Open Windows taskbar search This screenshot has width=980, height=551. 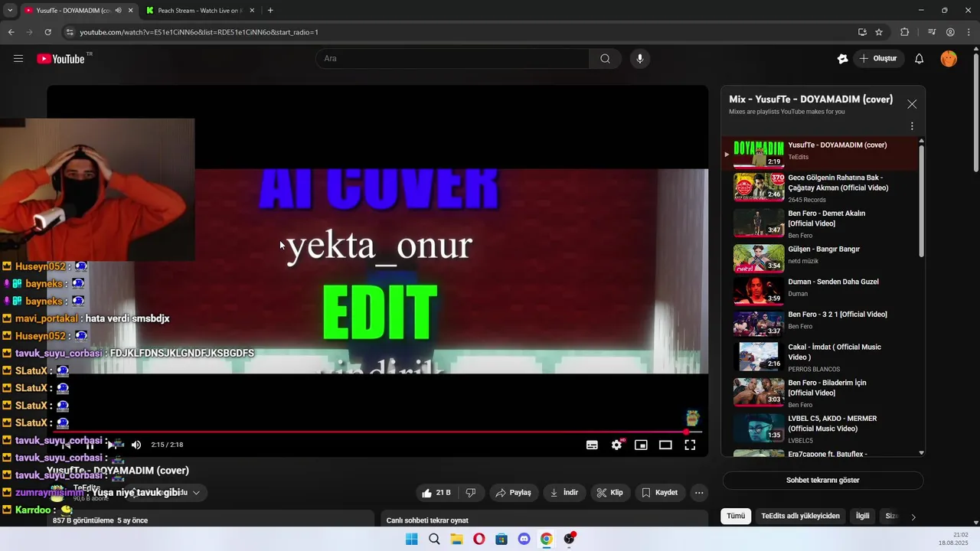(x=434, y=539)
